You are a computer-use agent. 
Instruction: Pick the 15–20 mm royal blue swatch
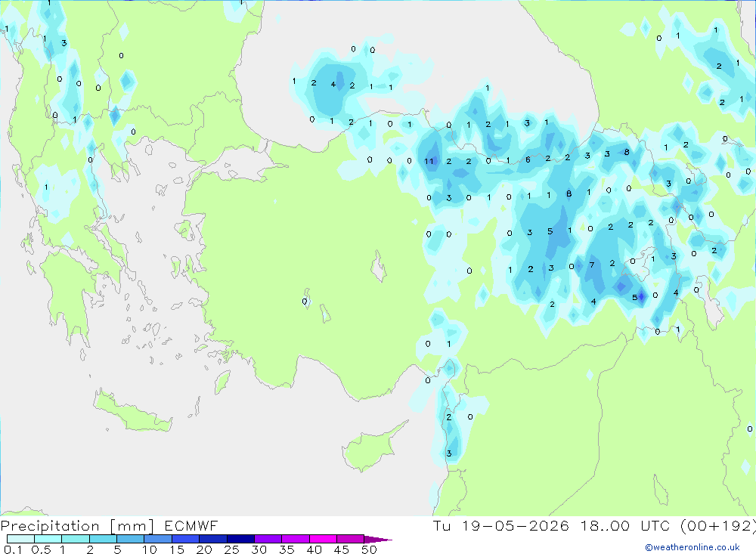click(x=186, y=539)
